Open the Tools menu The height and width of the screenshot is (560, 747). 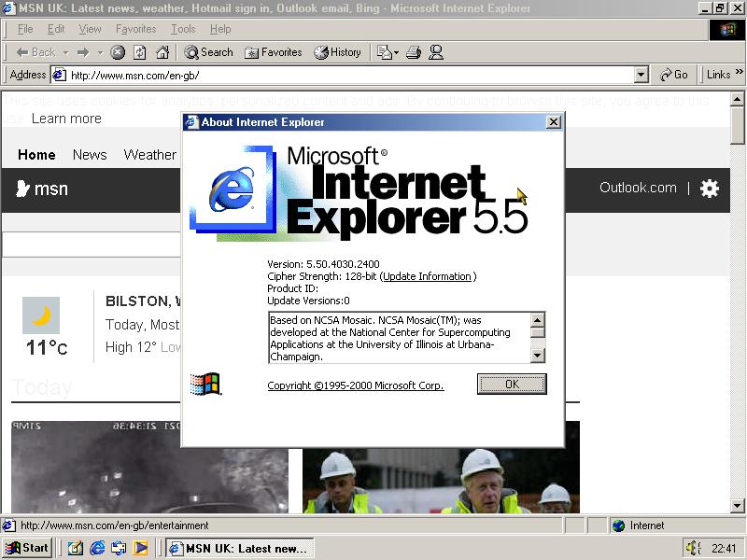coord(183,29)
